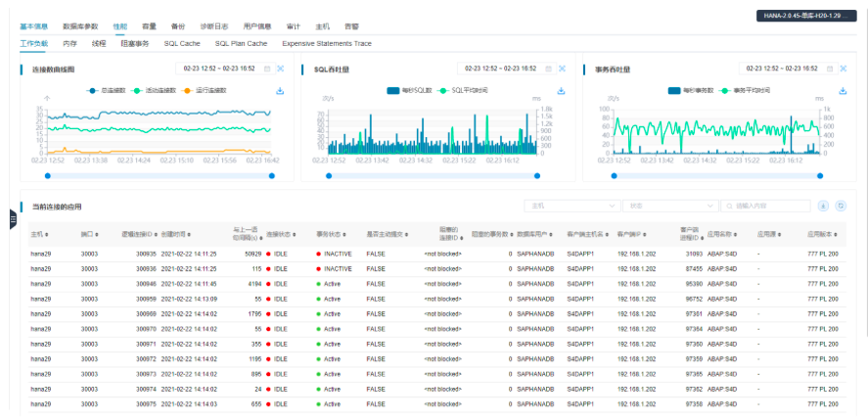The width and height of the screenshot is (868, 420).
Task: Sort table by 应用源 column
Action: pos(779,235)
